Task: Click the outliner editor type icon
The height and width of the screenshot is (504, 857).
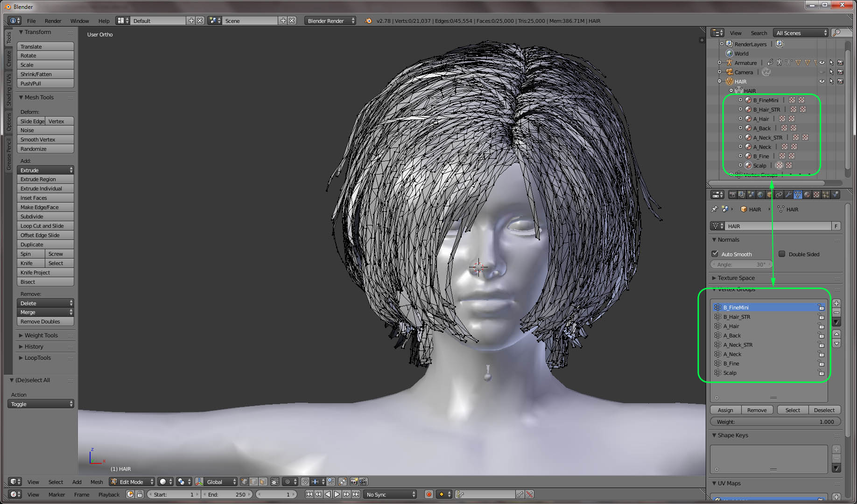Action: pos(717,33)
